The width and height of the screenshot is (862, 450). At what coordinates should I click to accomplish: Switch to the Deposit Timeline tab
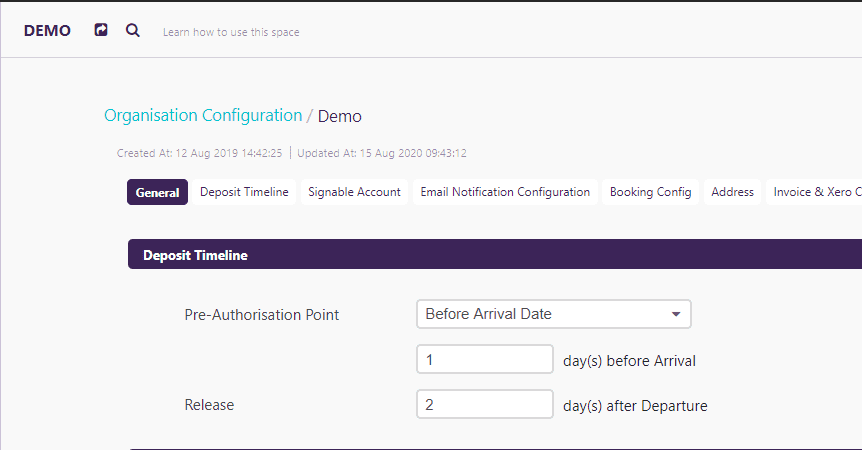(244, 192)
